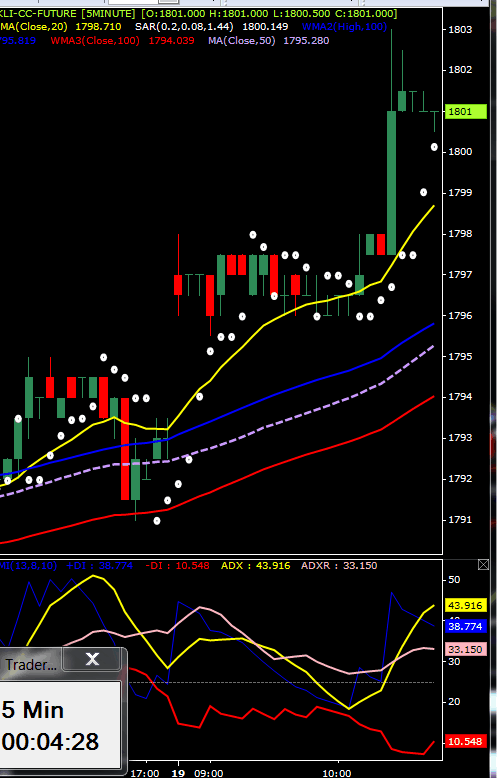
Task: Click 1791 on the price axis
Action: point(460,520)
